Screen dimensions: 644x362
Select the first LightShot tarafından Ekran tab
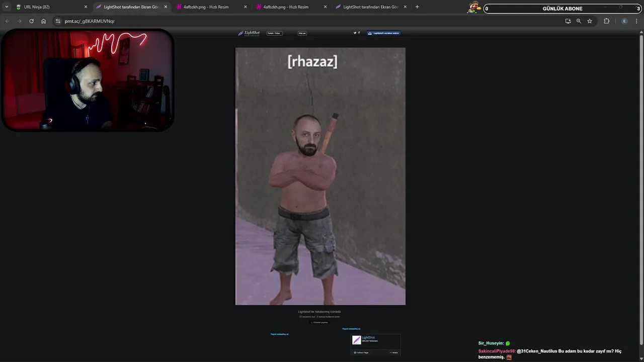click(x=132, y=7)
